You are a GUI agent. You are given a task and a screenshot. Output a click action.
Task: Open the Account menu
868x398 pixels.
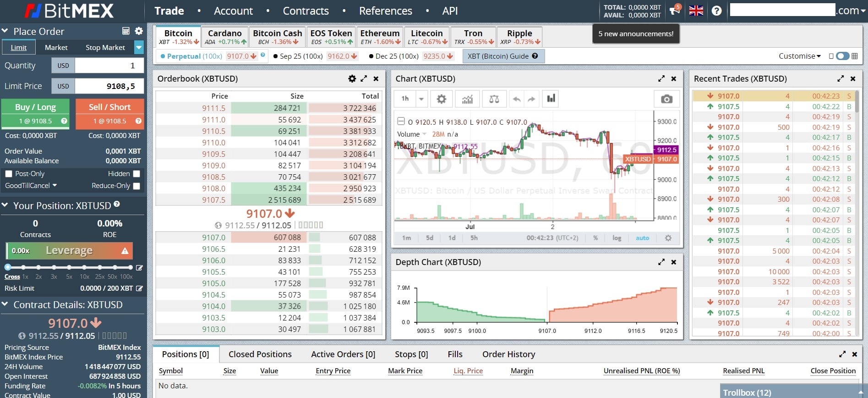[233, 11]
